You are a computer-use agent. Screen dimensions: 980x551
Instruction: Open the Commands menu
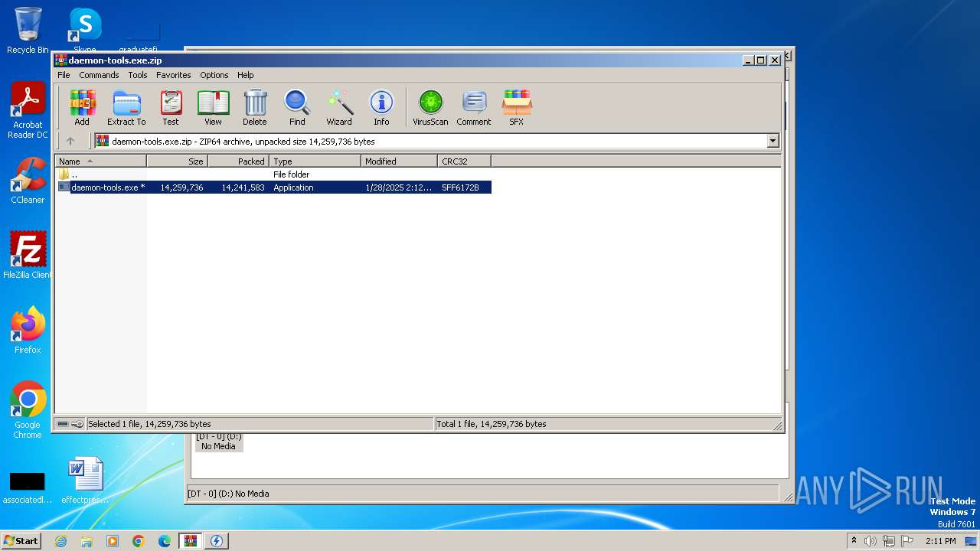tap(99, 75)
